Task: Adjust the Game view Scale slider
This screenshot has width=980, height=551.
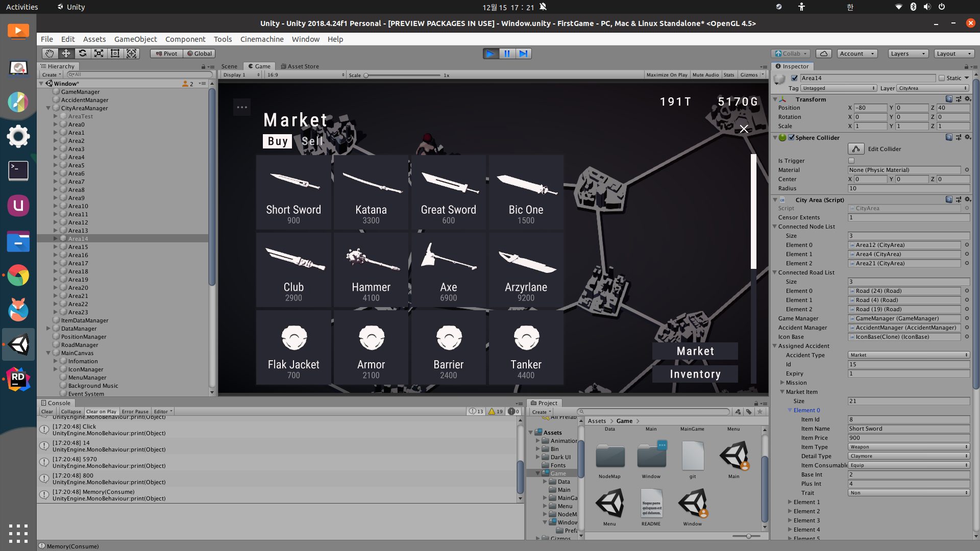Action: (x=366, y=75)
